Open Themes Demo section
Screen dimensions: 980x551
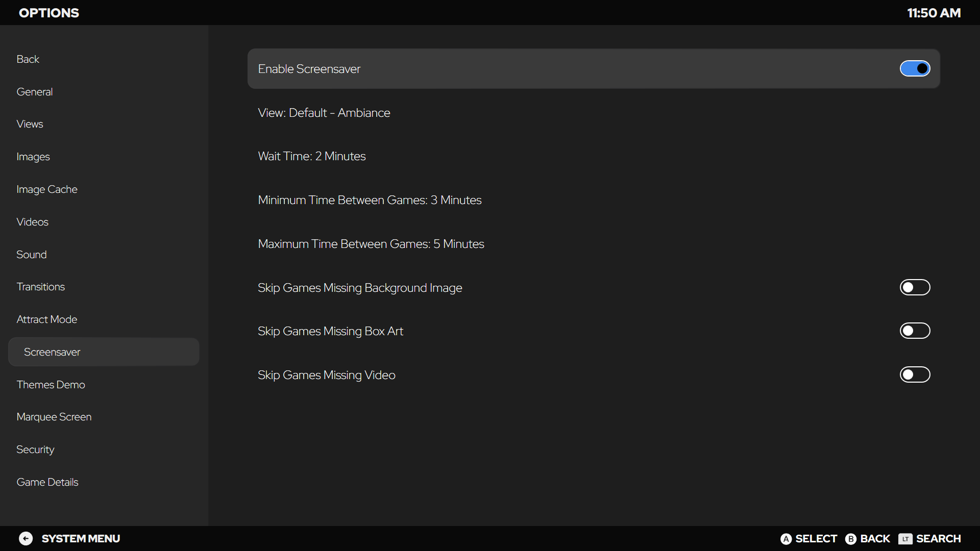tap(104, 385)
